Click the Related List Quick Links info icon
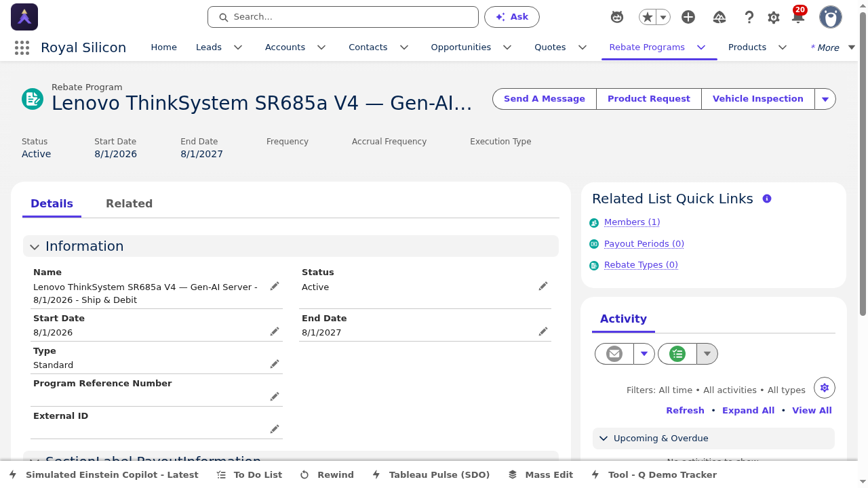868x488 pixels. pos(767,199)
